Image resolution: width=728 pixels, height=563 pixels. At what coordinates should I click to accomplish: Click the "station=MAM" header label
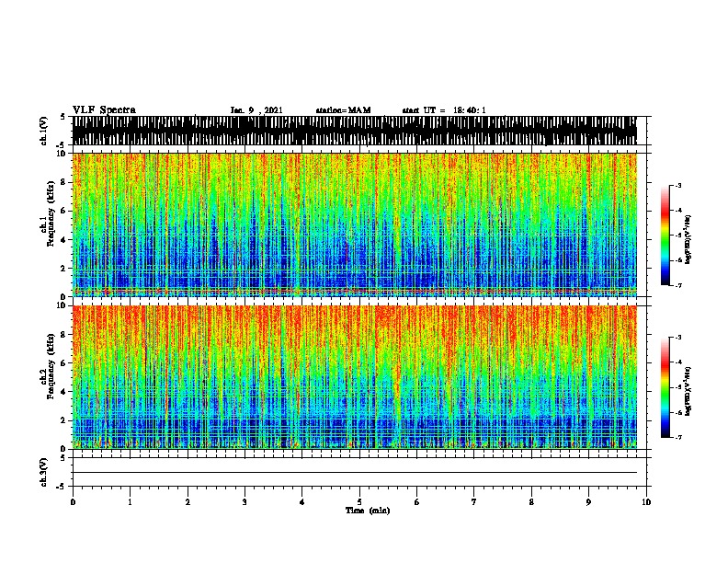[343, 110]
